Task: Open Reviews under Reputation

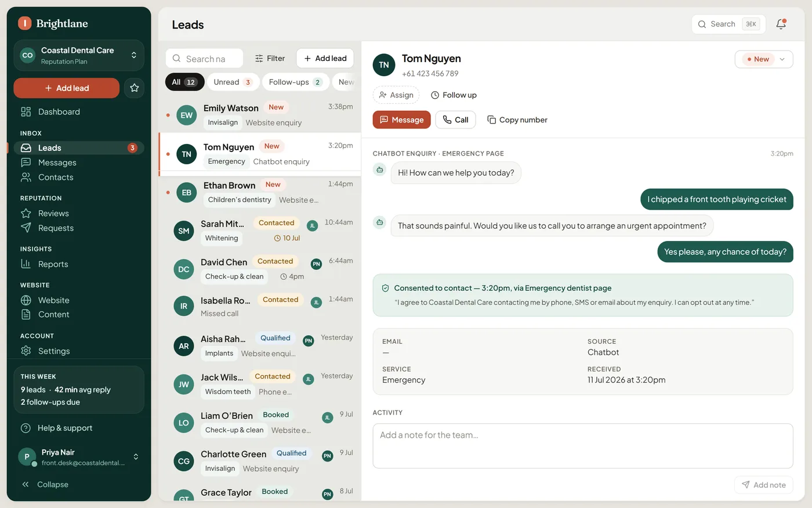Action: point(79,213)
